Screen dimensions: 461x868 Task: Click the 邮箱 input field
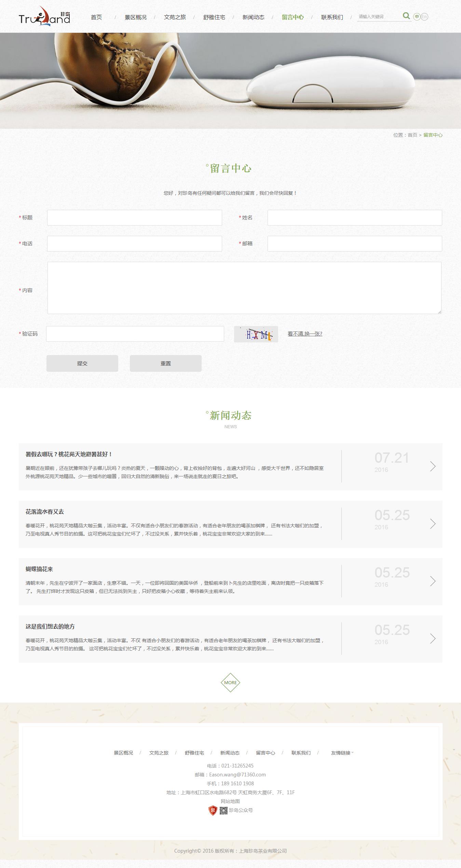click(x=355, y=244)
